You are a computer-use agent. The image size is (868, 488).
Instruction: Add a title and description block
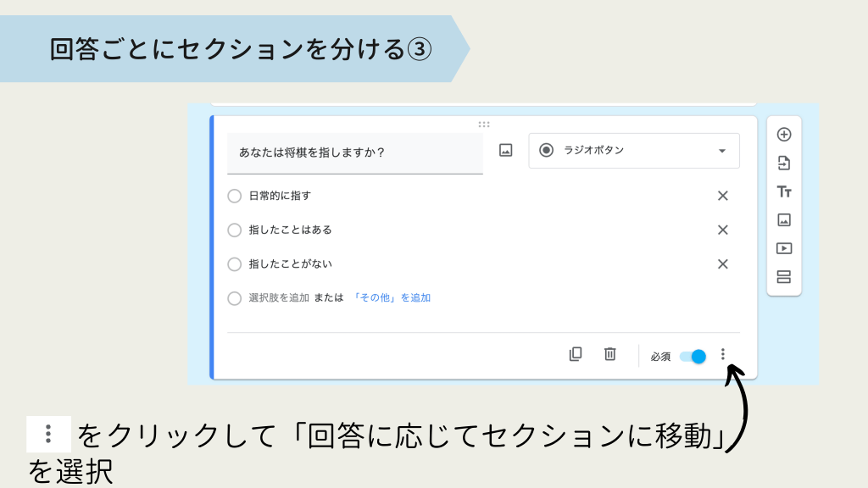(x=784, y=191)
